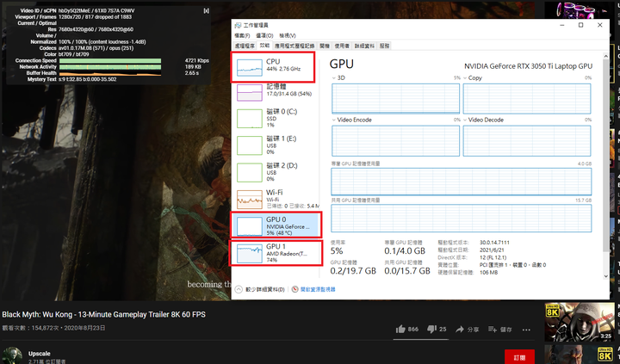Select GPU 1 AMD Radeon entry
Screen dimensions: 620x364
(276, 252)
